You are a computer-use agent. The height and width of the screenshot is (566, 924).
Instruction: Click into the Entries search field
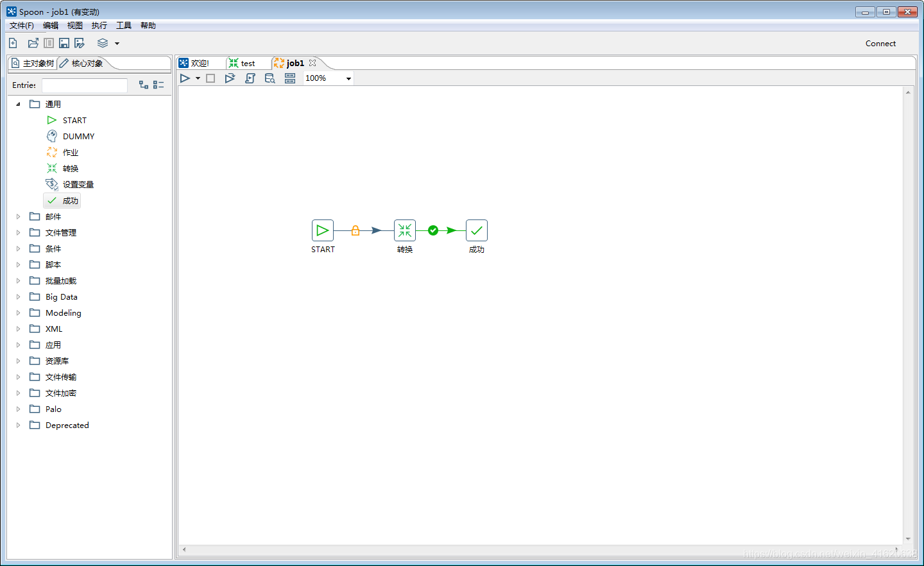click(85, 85)
